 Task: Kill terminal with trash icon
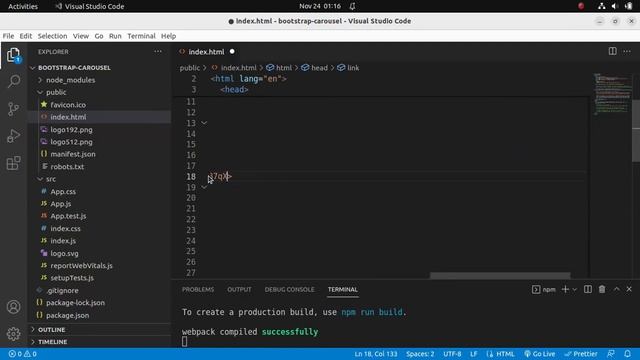[602, 289]
